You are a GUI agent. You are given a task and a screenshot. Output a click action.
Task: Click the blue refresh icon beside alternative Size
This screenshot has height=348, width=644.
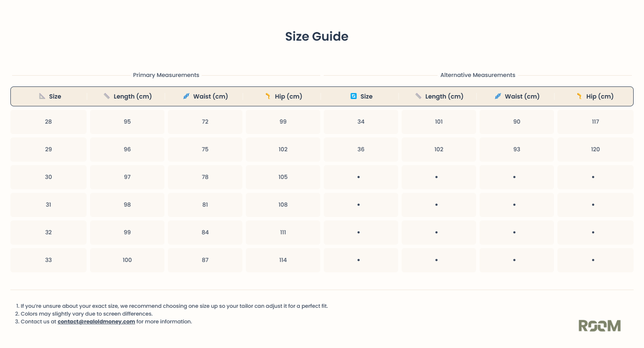pyautogui.click(x=354, y=96)
